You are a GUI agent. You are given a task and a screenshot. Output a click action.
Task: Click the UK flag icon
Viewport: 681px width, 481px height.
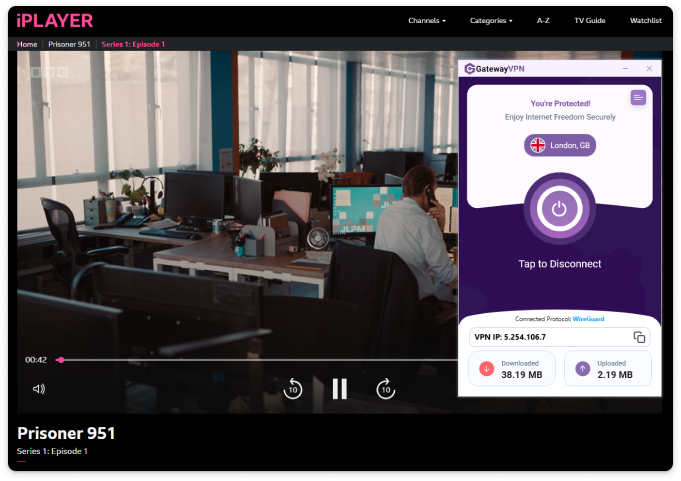point(538,145)
